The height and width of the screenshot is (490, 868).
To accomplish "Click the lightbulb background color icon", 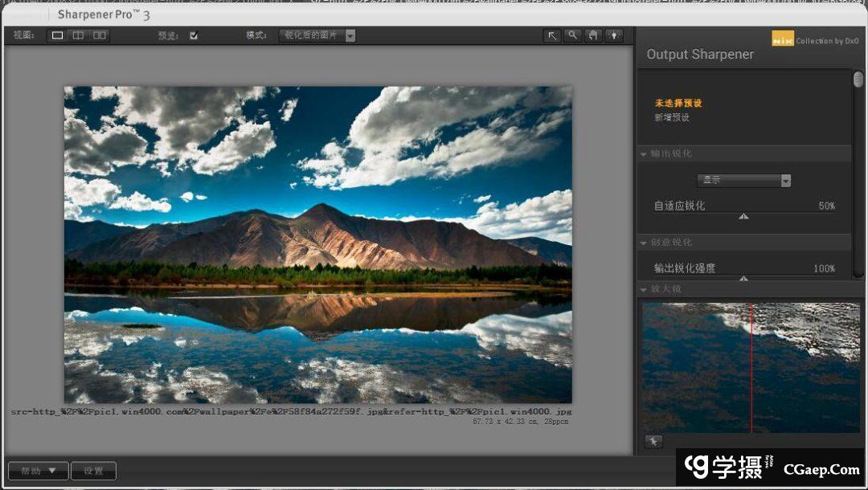I will tap(614, 35).
